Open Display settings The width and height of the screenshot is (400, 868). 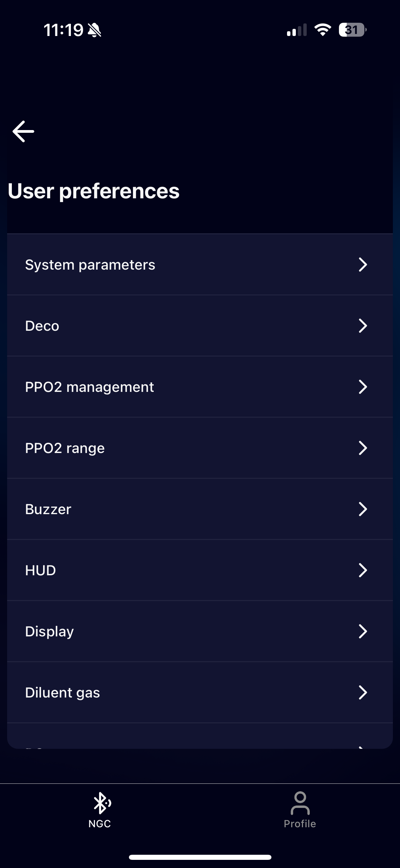[200, 631]
